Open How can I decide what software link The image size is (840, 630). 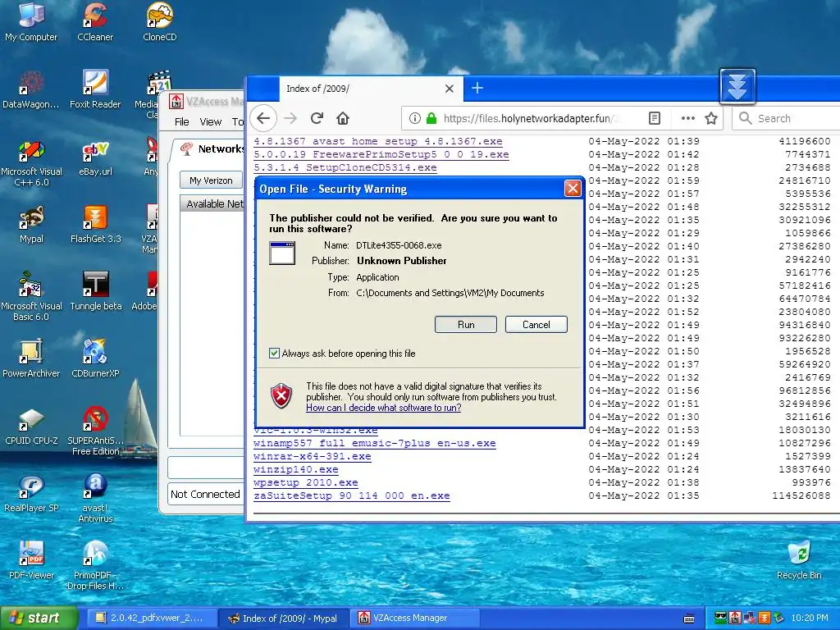tap(384, 408)
